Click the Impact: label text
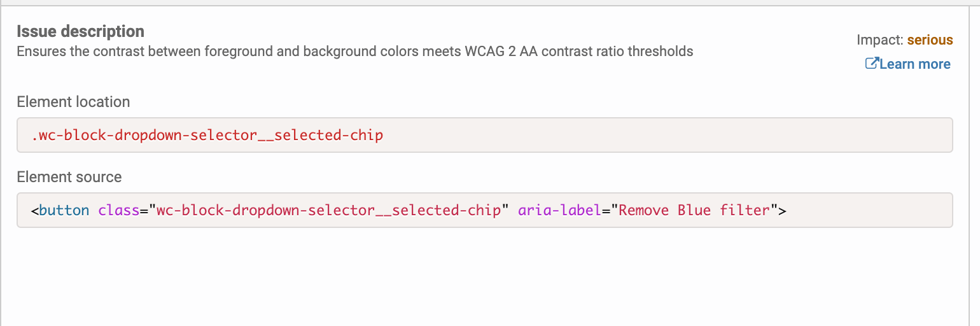The height and width of the screenshot is (326, 980). (880, 40)
